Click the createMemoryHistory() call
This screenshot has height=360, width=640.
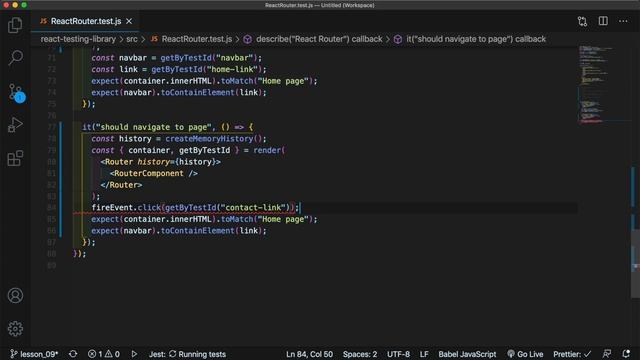tap(216, 139)
